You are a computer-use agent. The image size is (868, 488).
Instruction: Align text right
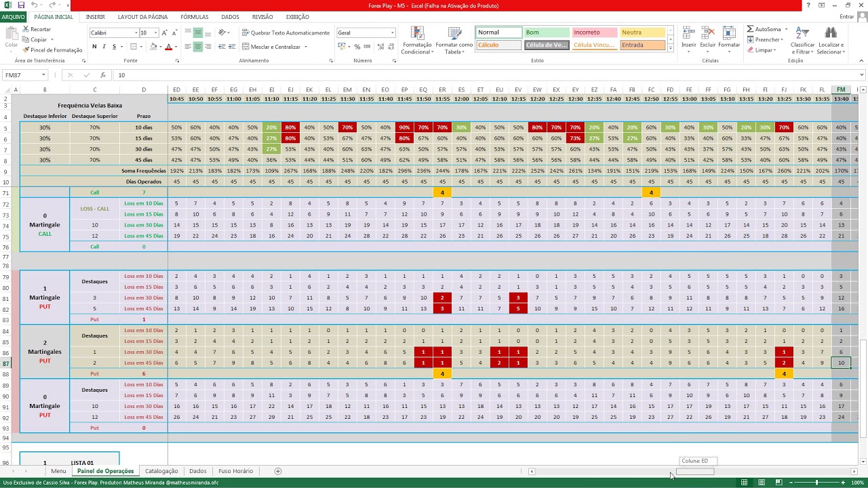208,47
